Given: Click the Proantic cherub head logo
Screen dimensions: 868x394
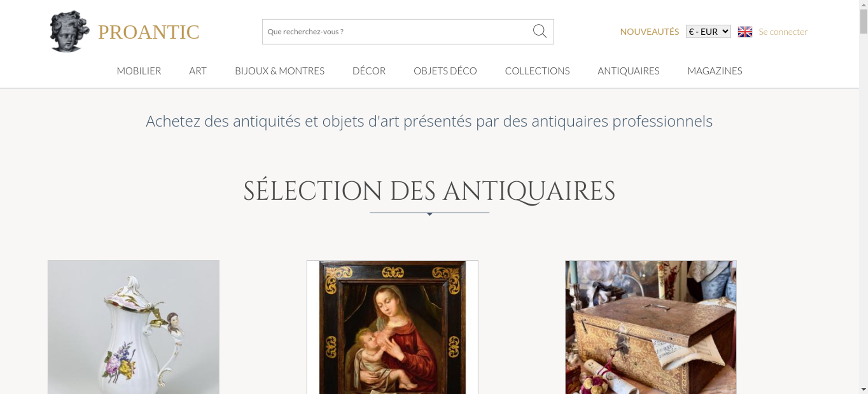Looking at the screenshot, I should (x=69, y=31).
